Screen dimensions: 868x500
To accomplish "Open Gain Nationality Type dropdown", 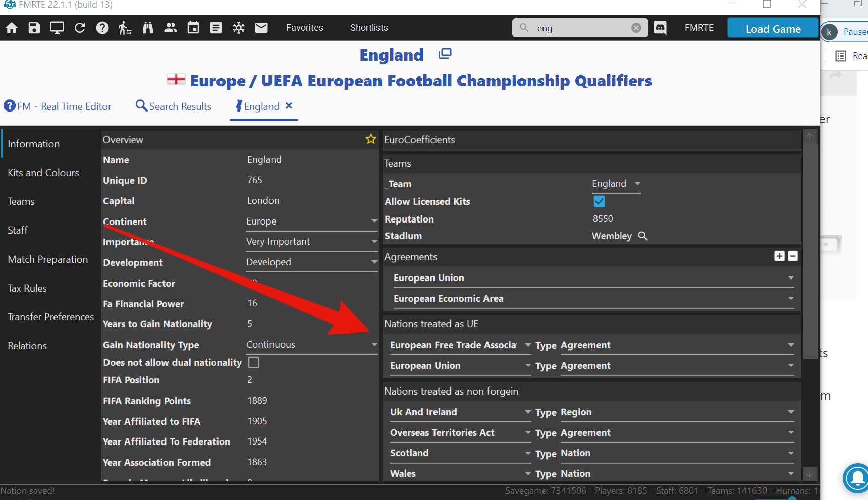I will click(312, 345).
